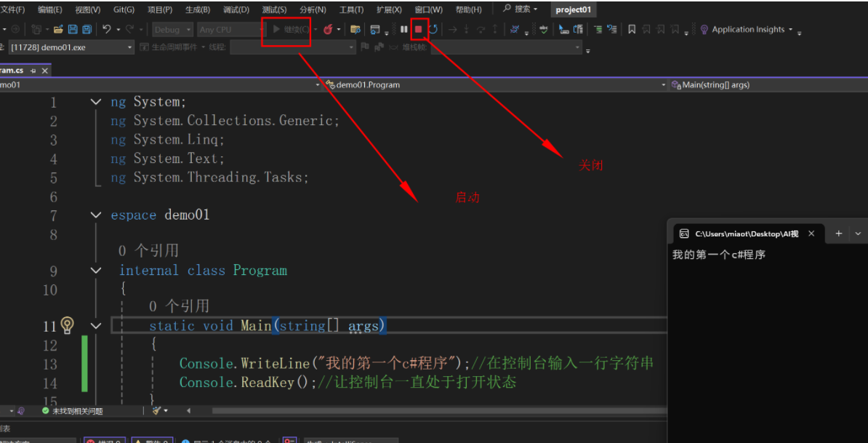Click the green indent lines icon

(598, 29)
